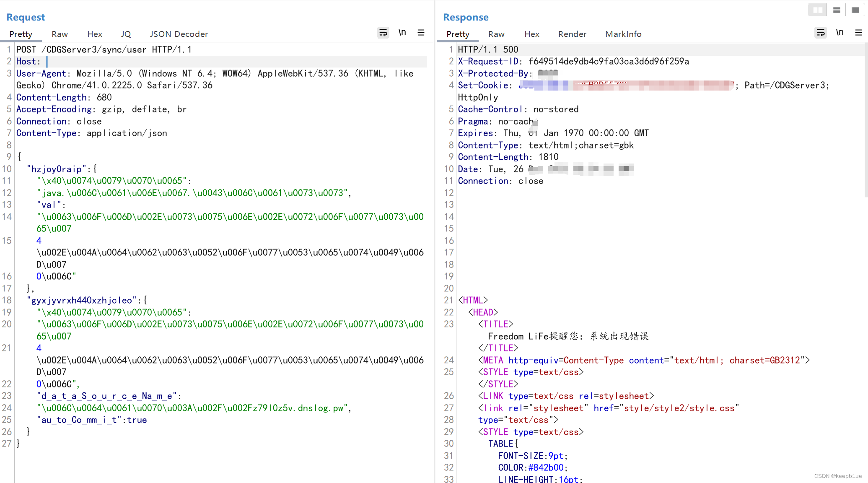Screen dimensions: 868x483
Task: Click the COLOR:#842b00 CSS line
Action: [x=533, y=468]
